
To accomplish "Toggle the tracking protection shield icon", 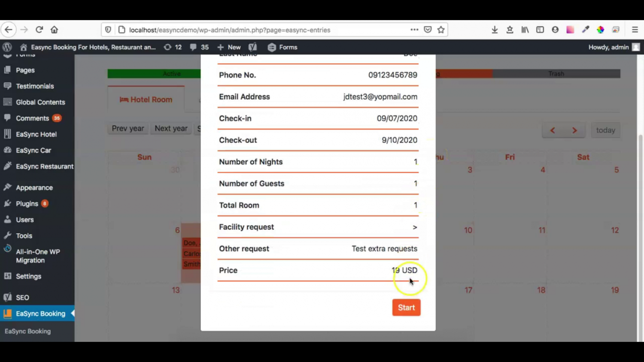I will tap(108, 30).
